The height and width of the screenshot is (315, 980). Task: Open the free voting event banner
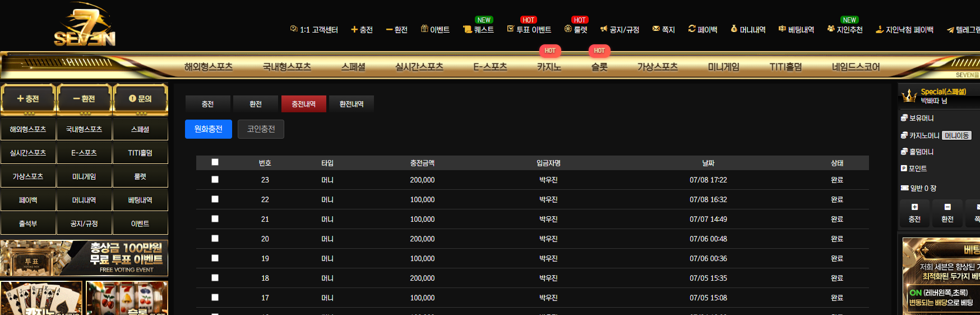tap(84, 258)
